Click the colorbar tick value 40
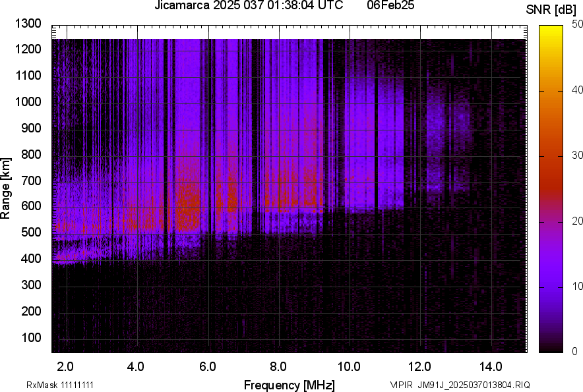The height and width of the screenshot is (392, 583). [x=578, y=89]
